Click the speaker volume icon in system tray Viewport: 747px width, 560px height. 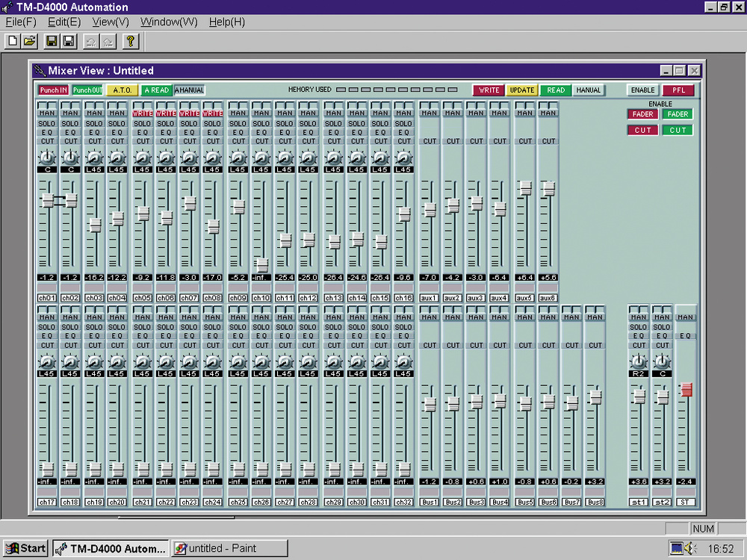(692, 549)
